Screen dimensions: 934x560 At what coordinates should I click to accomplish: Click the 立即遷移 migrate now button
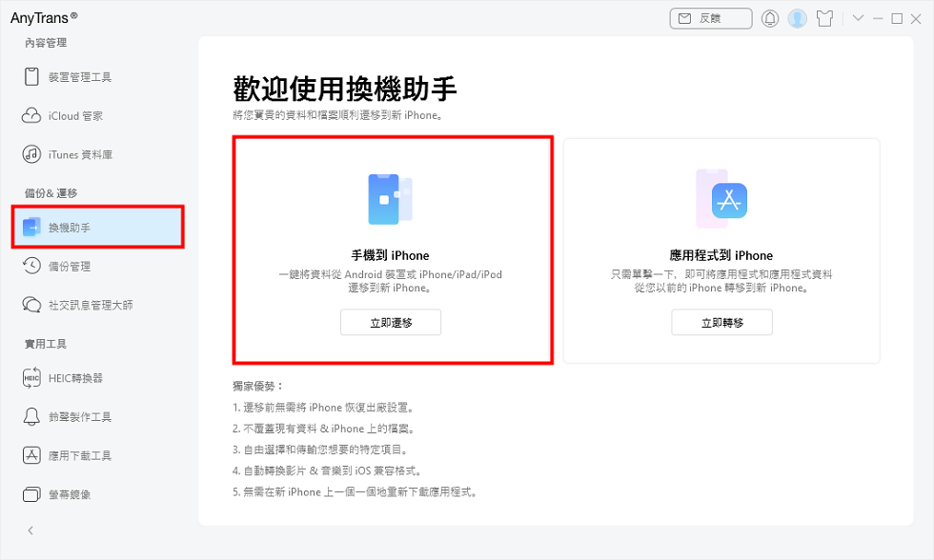click(x=391, y=322)
